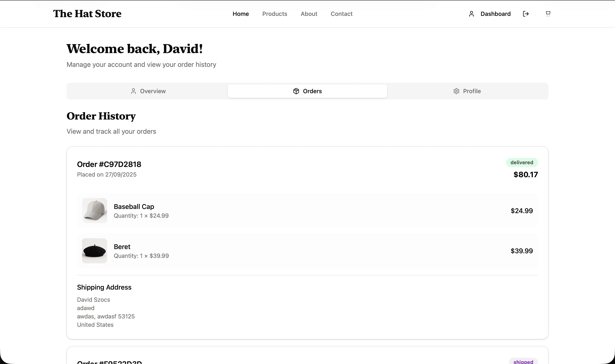The height and width of the screenshot is (364, 615).
Task: Click the person icon on Overview tab
Action: (x=133, y=91)
